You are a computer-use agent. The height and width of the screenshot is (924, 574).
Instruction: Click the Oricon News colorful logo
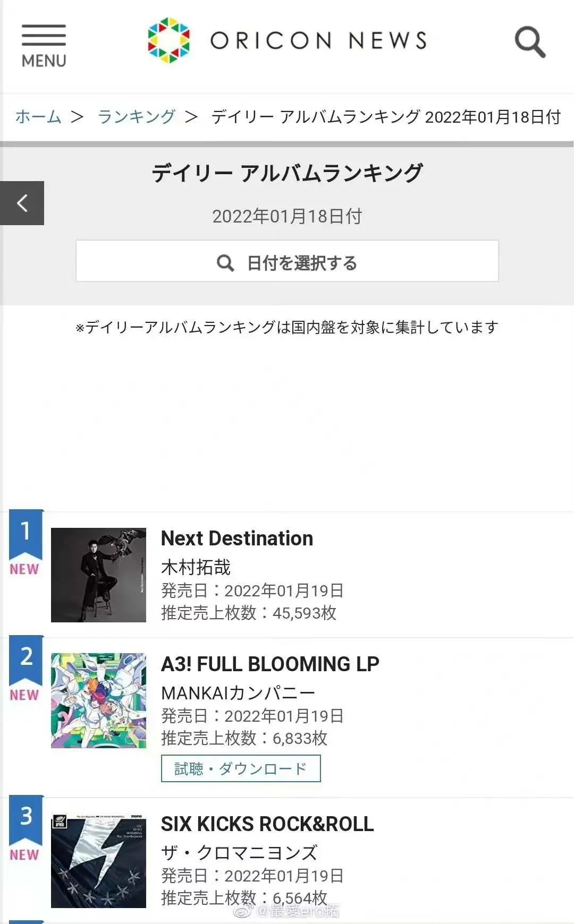(168, 40)
